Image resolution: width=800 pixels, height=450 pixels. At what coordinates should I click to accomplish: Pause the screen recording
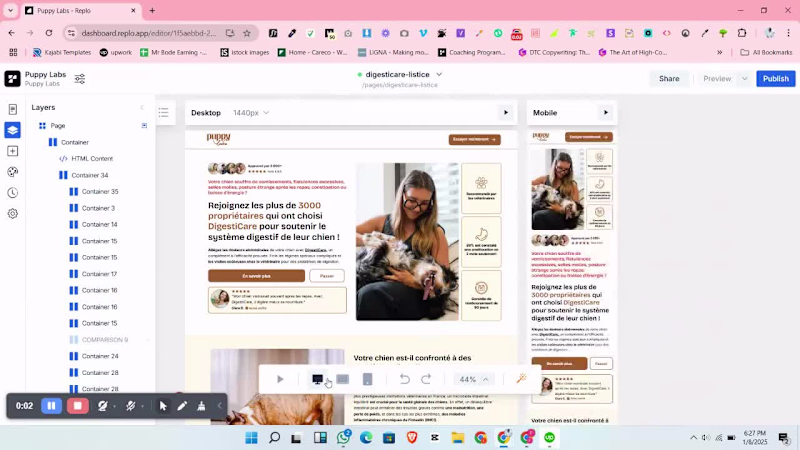click(x=52, y=406)
